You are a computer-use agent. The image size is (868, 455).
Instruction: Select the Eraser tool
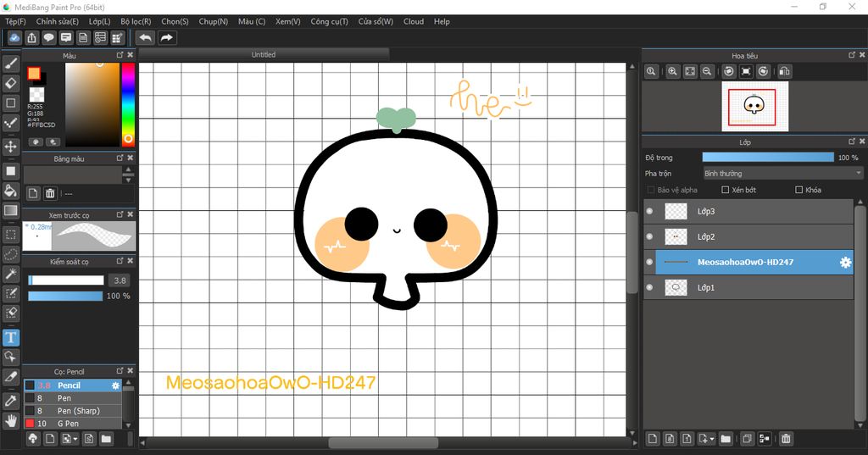click(10, 83)
